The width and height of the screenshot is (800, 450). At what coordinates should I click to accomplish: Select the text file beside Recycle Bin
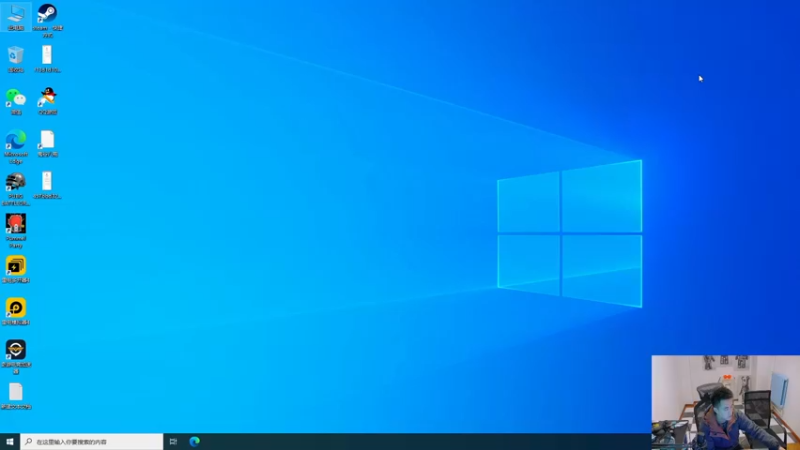[47, 59]
